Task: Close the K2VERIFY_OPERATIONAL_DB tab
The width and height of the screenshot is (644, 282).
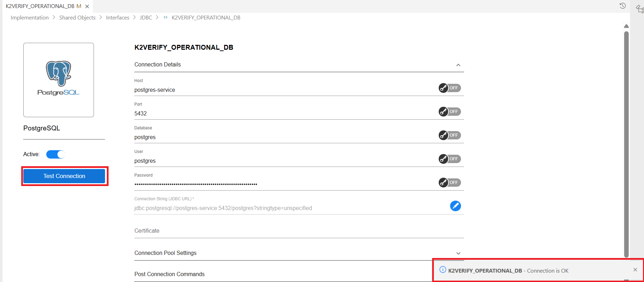Action: 87,6
